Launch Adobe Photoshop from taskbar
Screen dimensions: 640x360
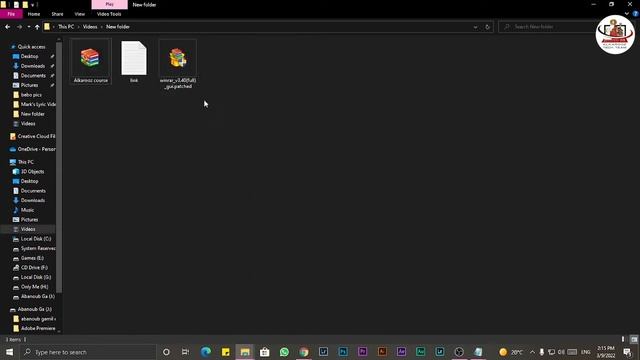click(x=343, y=352)
